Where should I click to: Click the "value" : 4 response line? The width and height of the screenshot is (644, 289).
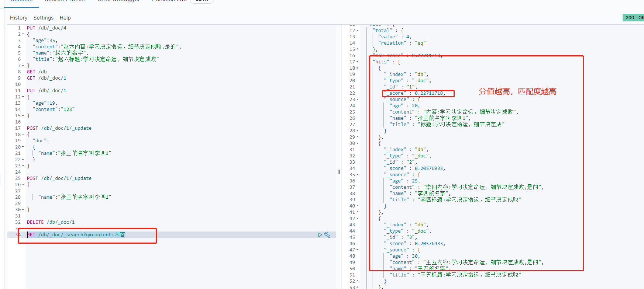[x=395, y=37]
